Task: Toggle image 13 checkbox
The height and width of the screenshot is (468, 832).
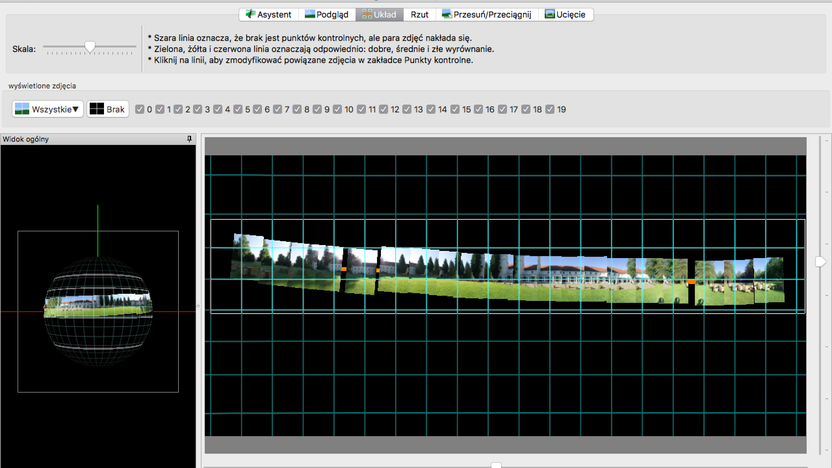Action: point(407,109)
